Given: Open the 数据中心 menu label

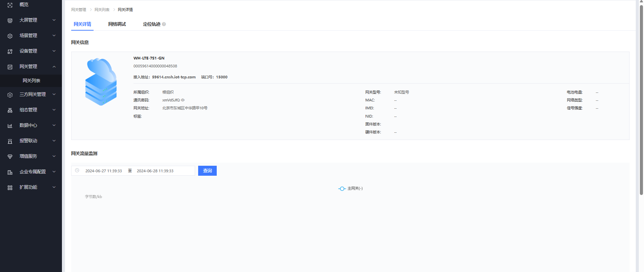Looking at the screenshot, I should pos(28,125).
